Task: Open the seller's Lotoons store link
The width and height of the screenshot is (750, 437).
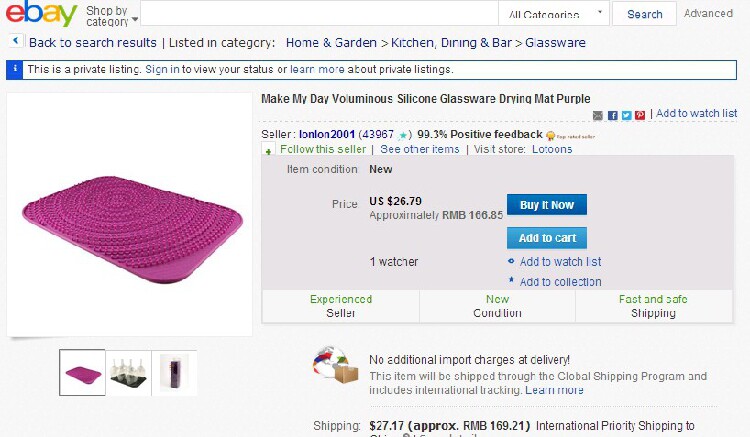Action: click(552, 149)
